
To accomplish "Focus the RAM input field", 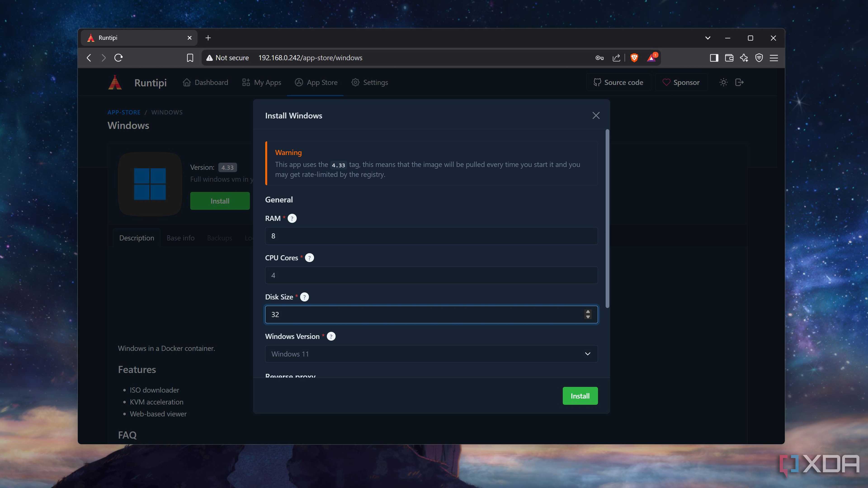I will coord(431,236).
